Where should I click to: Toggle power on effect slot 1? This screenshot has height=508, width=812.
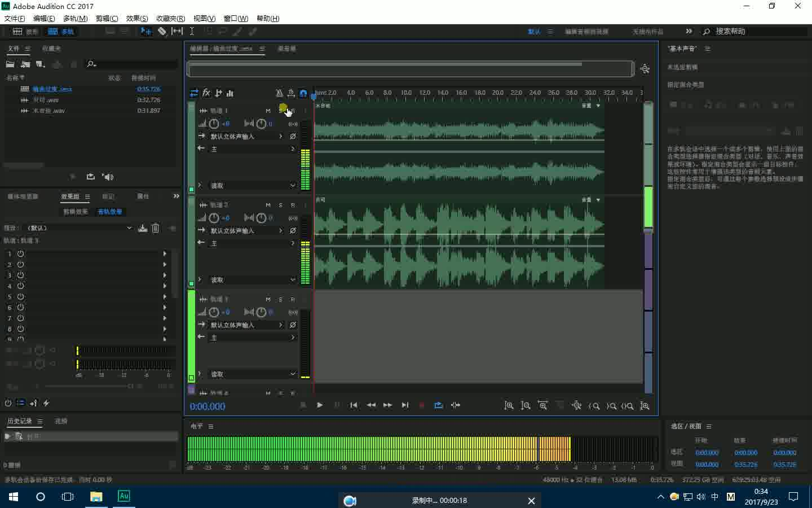(x=20, y=254)
